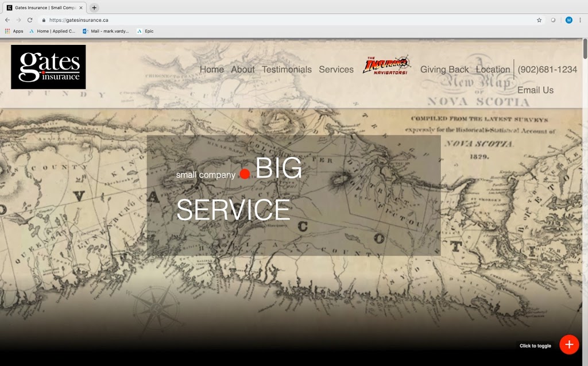Open the About menu item
The height and width of the screenshot is (366, 588).
click(243, 70)
